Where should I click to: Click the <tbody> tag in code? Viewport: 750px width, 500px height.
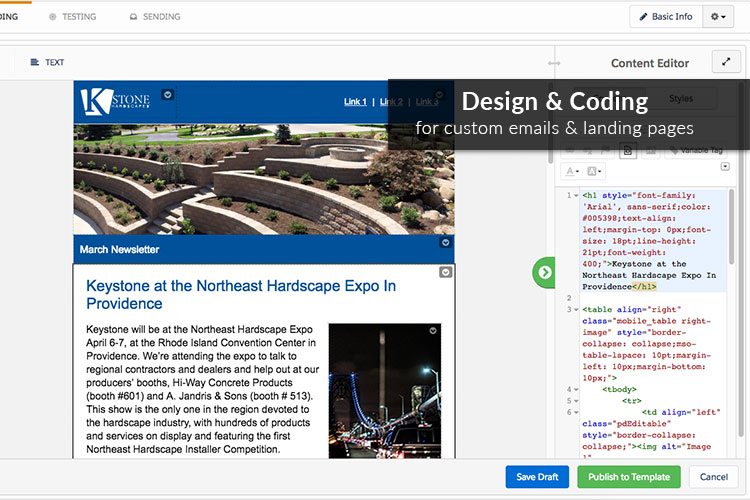[x=619, y=389]
